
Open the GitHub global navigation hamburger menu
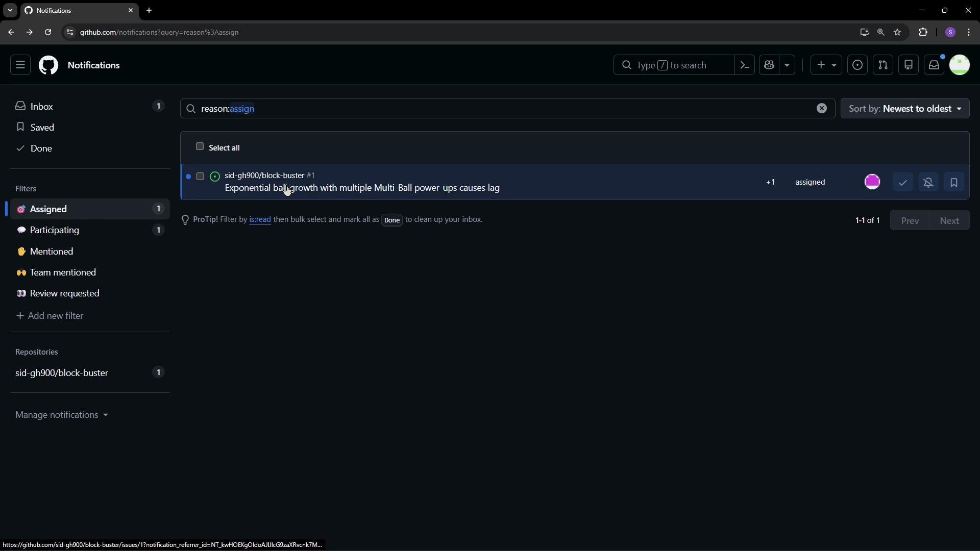point(20,65)
